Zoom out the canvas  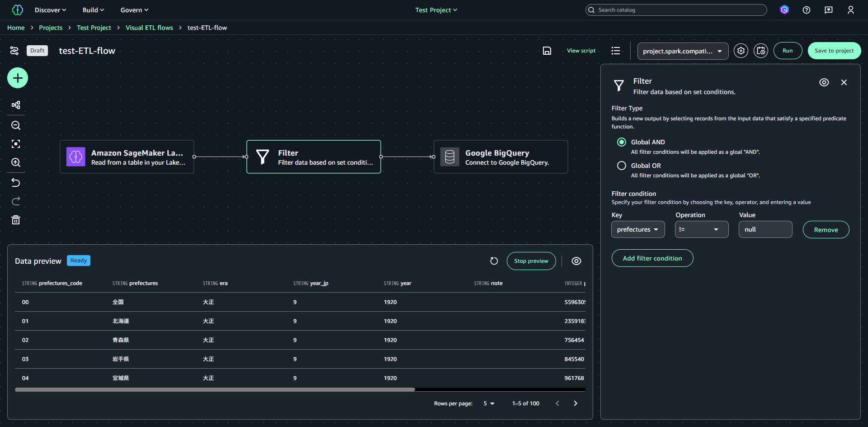16,125
